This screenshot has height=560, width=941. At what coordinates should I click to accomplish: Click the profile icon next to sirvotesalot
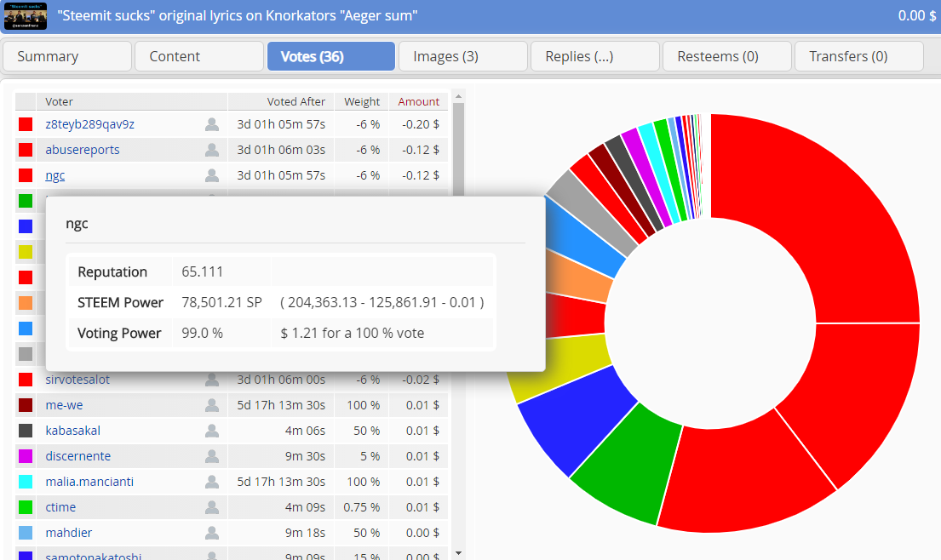212,380
